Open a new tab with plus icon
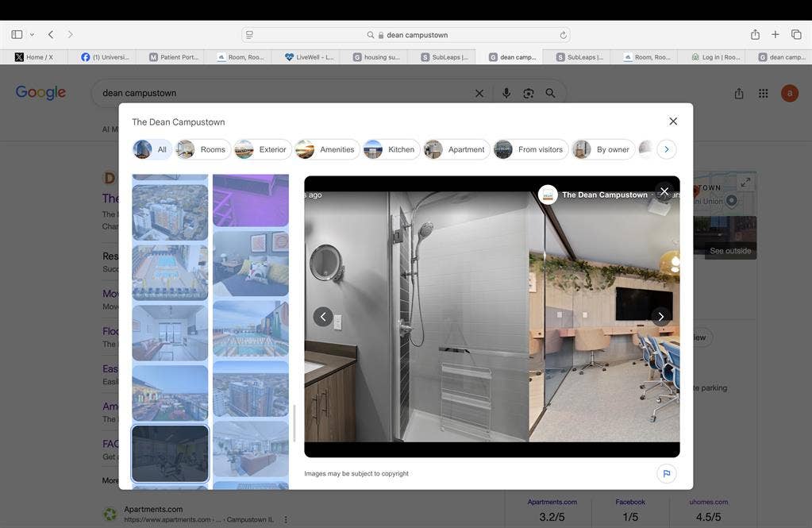The image size is (812, 528). [x=775, y=35]
